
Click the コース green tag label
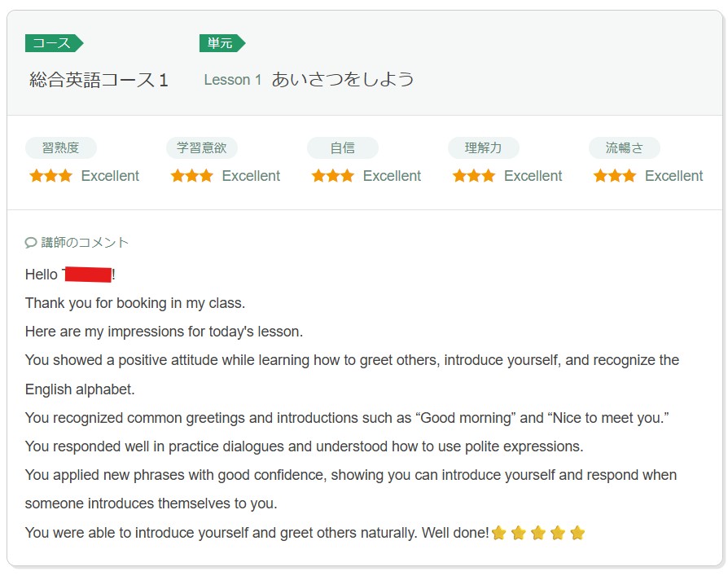(x=53, y=43)
